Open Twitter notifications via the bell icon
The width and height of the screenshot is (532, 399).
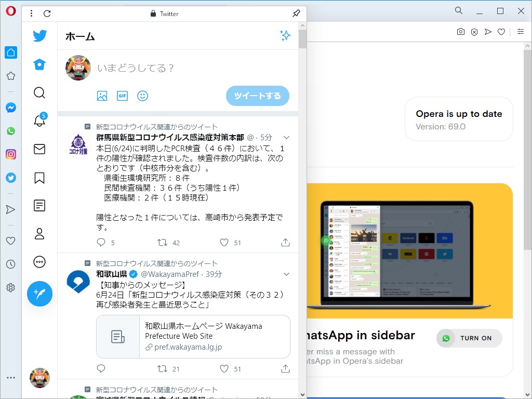point(39,121)
